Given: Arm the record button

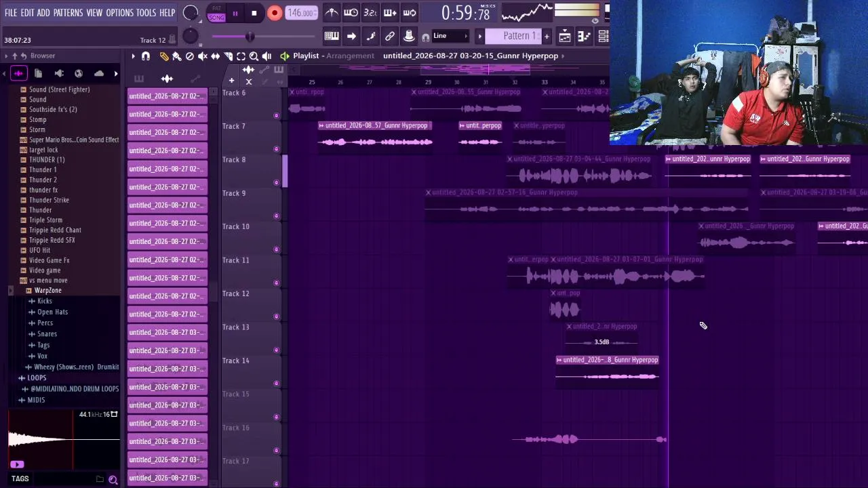Looking at the screenshot, I should [x=275, y=13].
